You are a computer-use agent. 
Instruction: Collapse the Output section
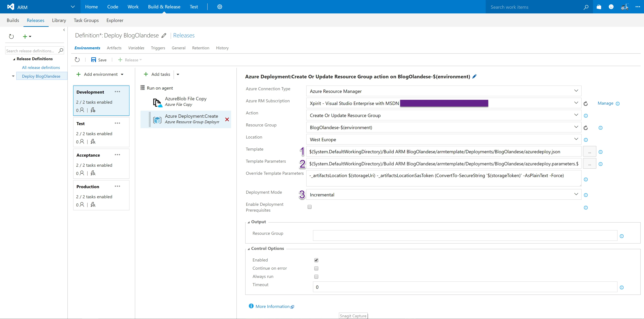pyautogui.click(x=249, y=222)
